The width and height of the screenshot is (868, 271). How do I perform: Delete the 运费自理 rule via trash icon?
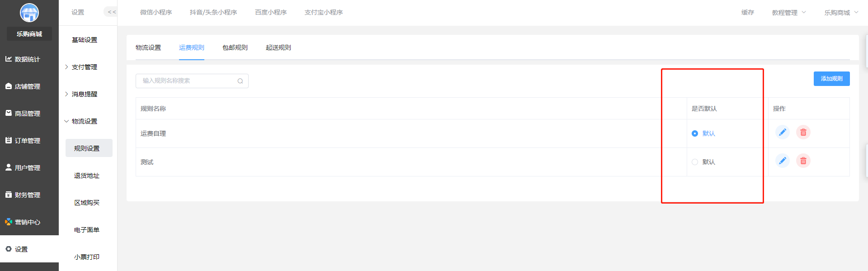point(803,132)
